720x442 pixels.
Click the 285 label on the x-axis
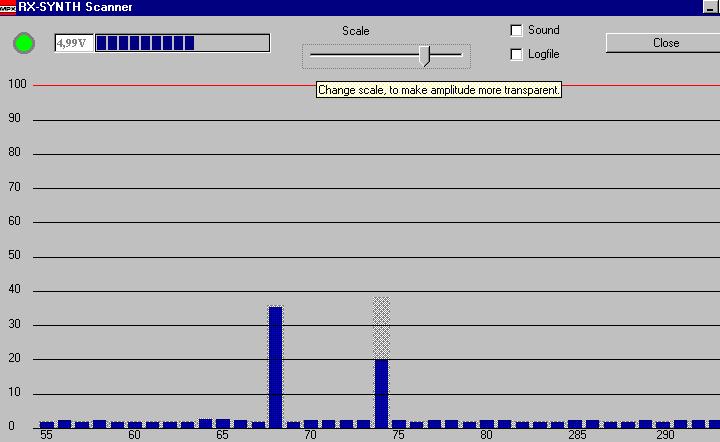tap(577, 435)
